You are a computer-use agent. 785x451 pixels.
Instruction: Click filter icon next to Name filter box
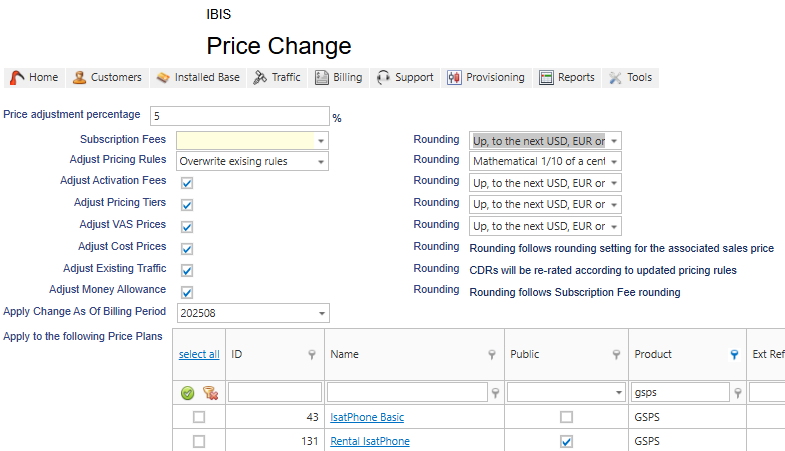(x=496, y=393)
